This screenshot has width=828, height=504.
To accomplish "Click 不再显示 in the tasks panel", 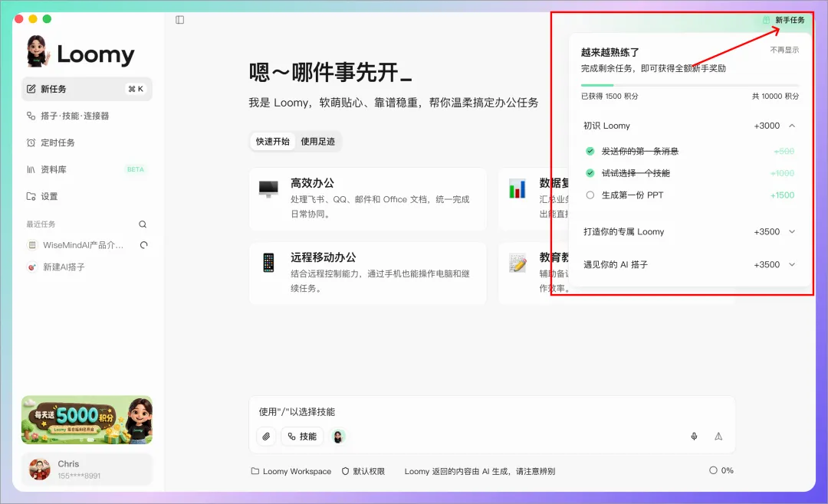I will coord(784,50).
